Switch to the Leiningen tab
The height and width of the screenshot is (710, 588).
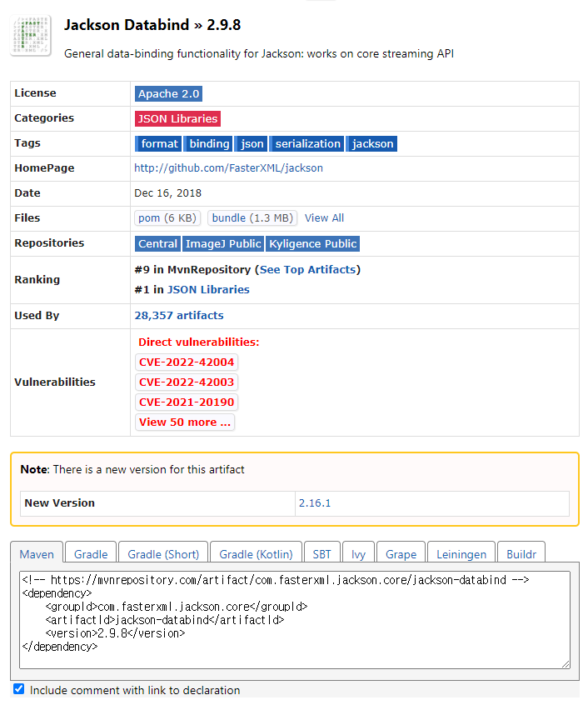tap(461, 554)
